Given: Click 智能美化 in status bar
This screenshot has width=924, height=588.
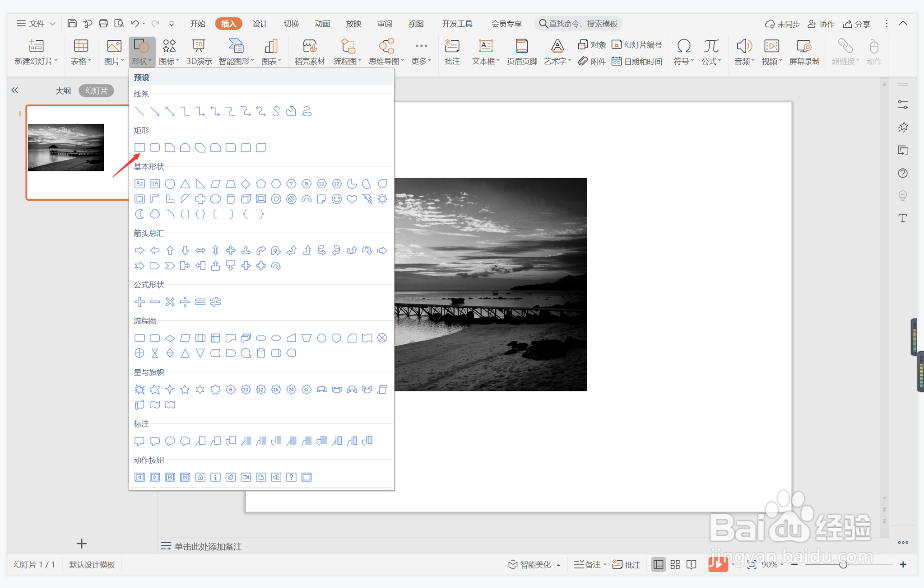Looking at the screenshot, I should pyautogui.click(x=534, y=564).
